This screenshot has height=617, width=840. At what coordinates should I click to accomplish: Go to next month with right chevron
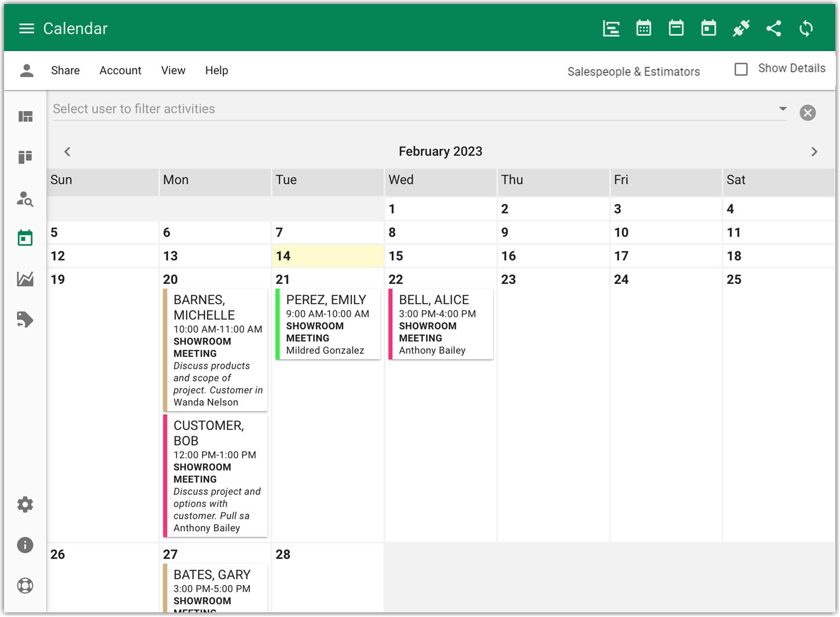point(814,152)
